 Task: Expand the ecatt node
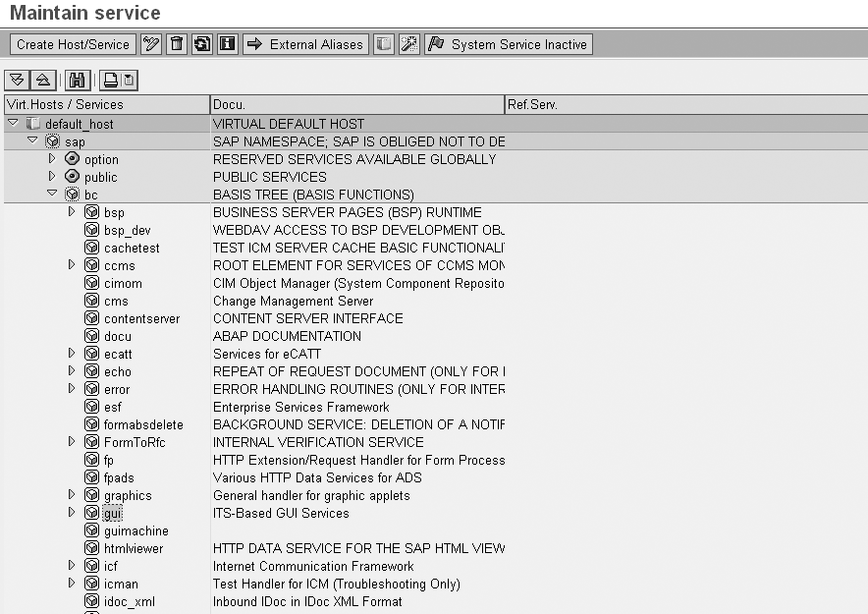[x=72, y=354]
